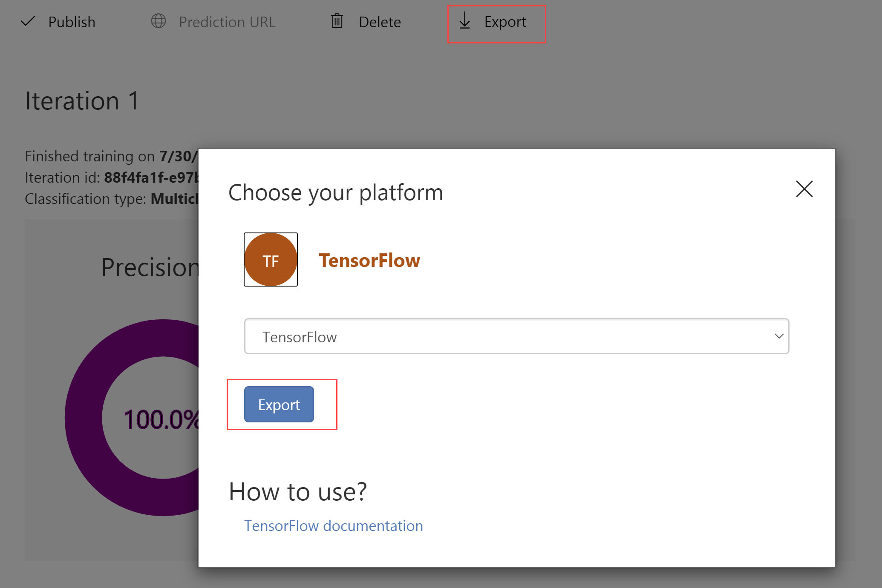The height and width of the screenshot is (588, 882).
Task: Click the Export download arrow icon
Action: coord(465,20)
